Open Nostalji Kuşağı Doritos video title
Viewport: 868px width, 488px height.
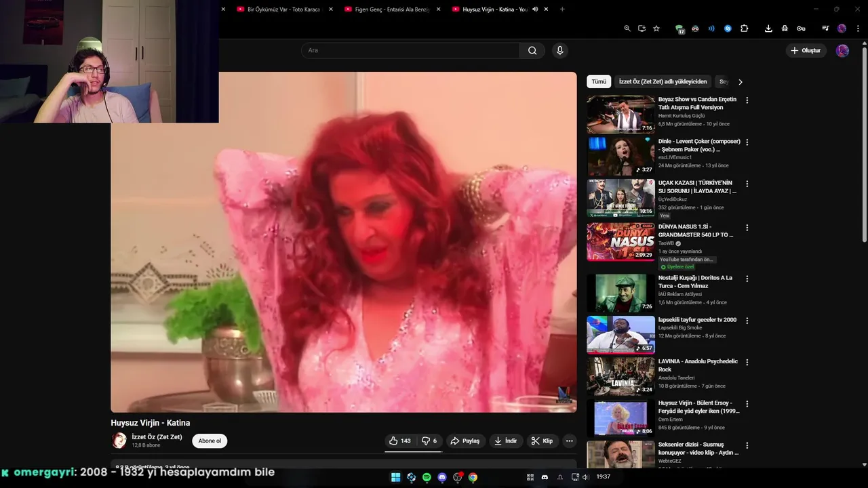coord(695,282)
